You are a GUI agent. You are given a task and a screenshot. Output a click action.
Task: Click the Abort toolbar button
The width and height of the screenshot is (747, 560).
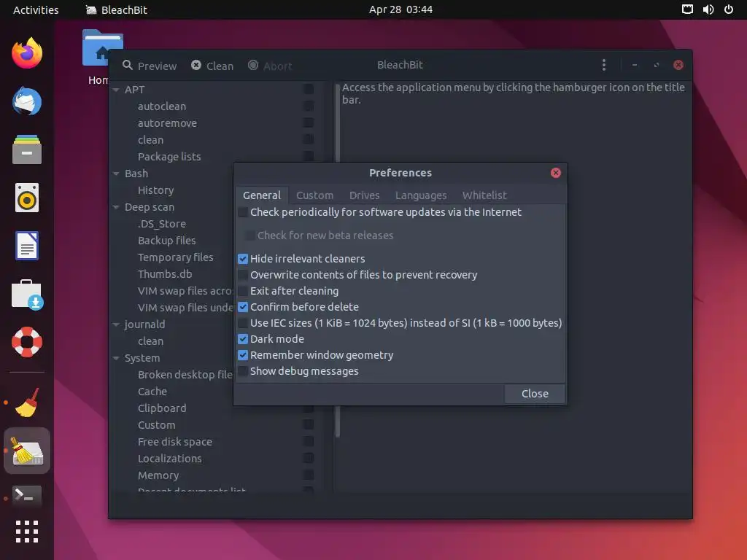click(270, 66)
